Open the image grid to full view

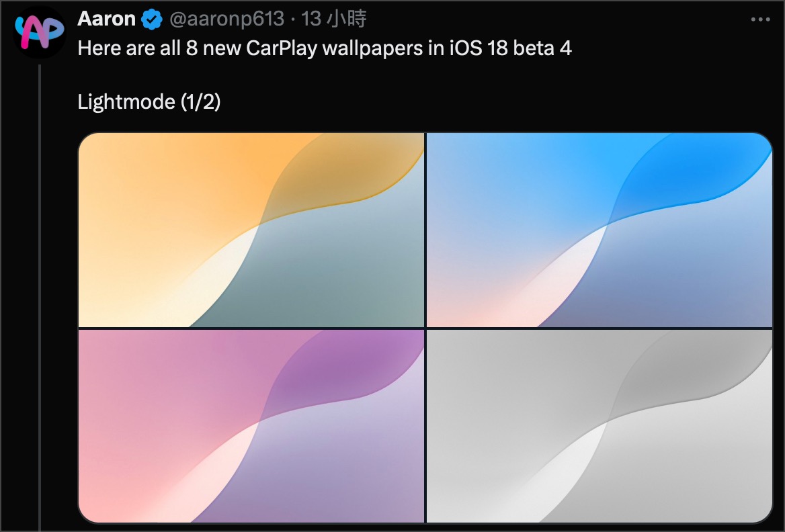click(425, 328)
